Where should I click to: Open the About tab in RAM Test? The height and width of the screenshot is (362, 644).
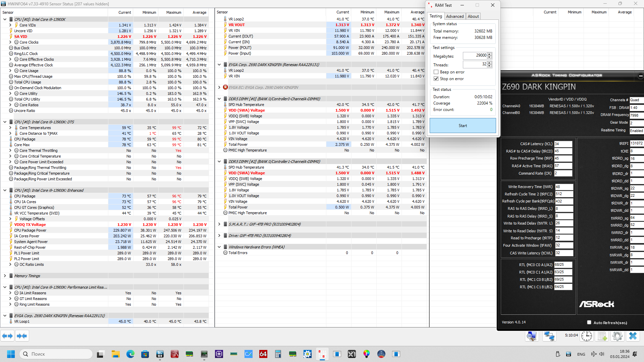point(473,16)
